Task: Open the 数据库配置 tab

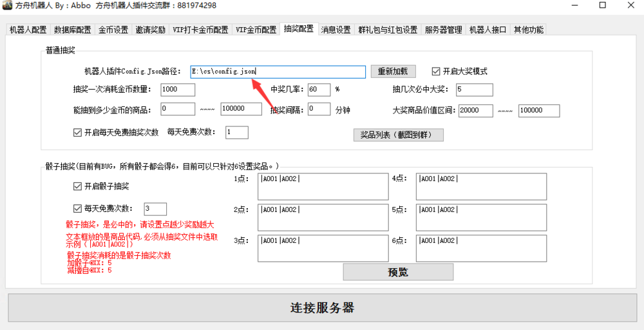Action: (72, 30)
